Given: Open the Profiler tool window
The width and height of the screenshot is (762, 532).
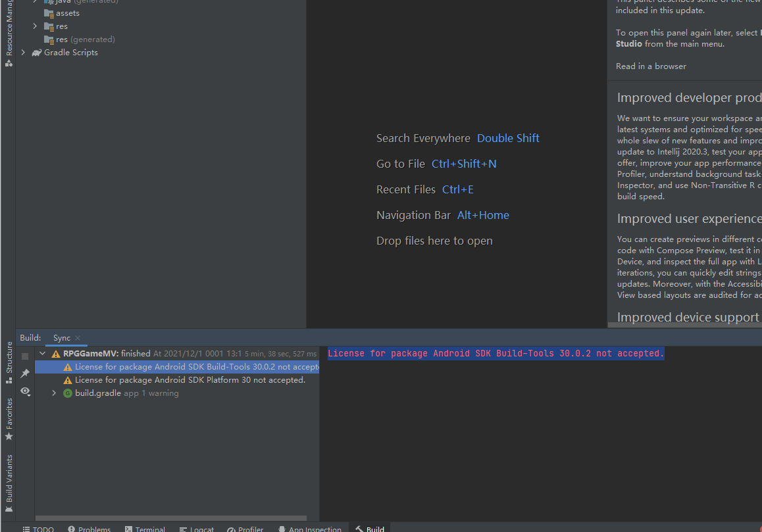Looking at the screenshot, I should click(x=245, y=529).
